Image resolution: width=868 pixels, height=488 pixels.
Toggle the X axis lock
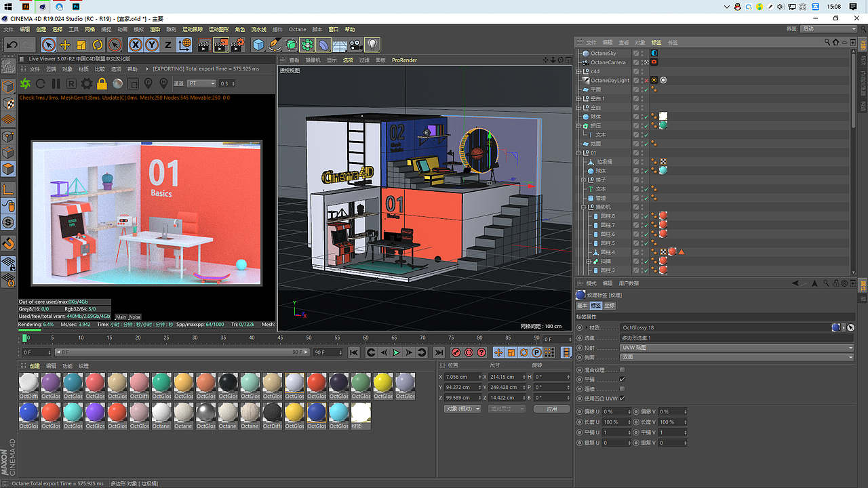pos(136,45)
